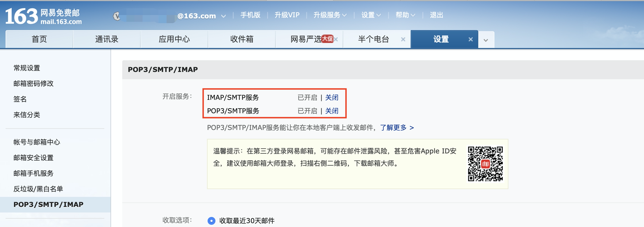Click 关闭 for POP3/SMTP服务
Screen dimensions: 644x227
[x=332, y=111]
